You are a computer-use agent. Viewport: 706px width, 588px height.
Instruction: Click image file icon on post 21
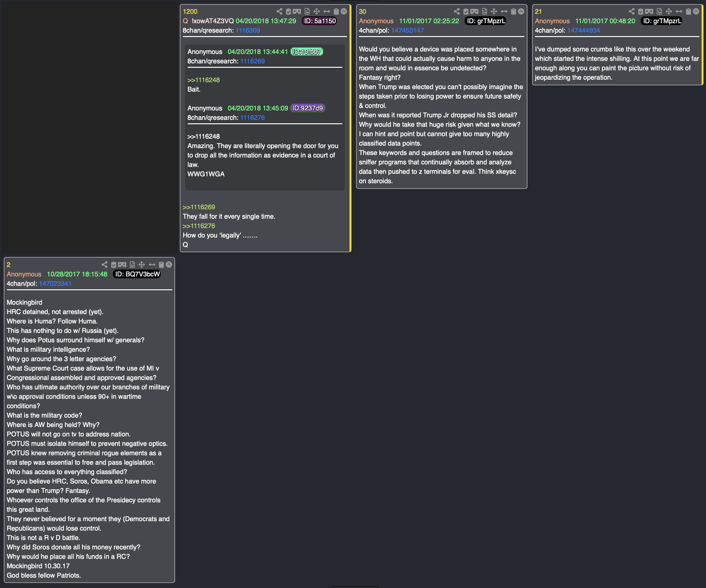tap(659, 11)
